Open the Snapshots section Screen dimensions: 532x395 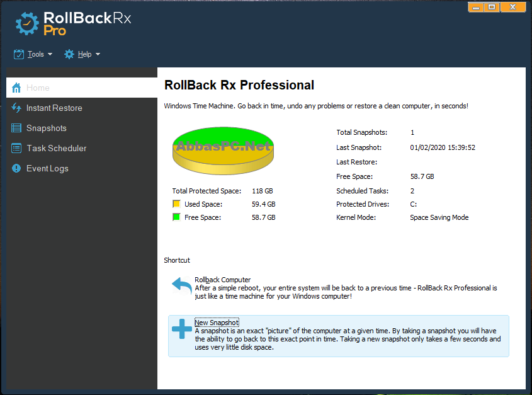point(82,128)
